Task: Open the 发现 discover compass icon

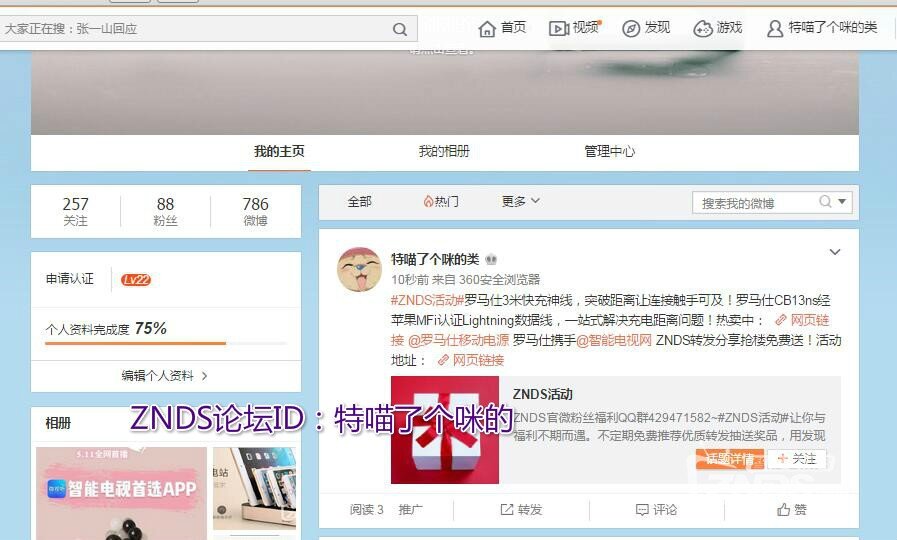Action: coord(630,29)
